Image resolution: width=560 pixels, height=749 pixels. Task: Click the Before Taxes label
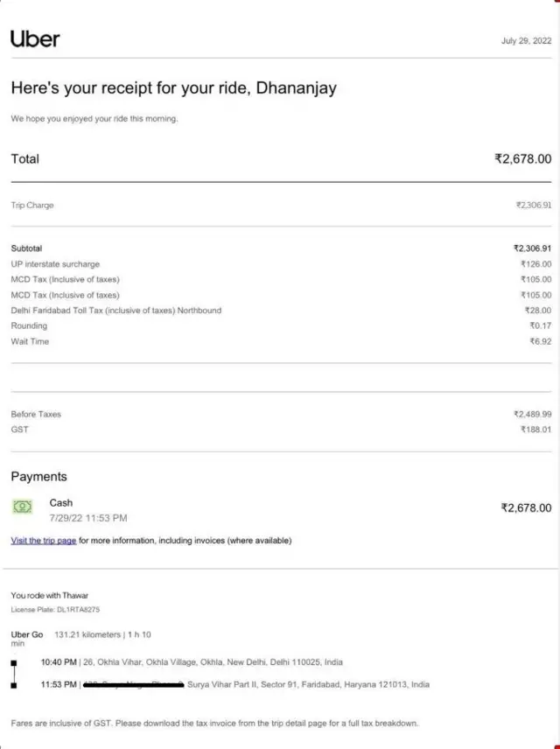pos(36,414)
